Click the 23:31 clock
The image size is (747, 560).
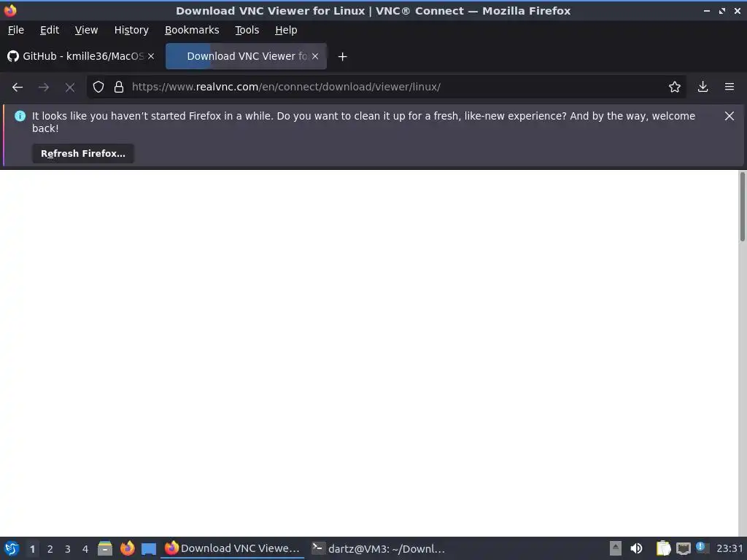729,548
